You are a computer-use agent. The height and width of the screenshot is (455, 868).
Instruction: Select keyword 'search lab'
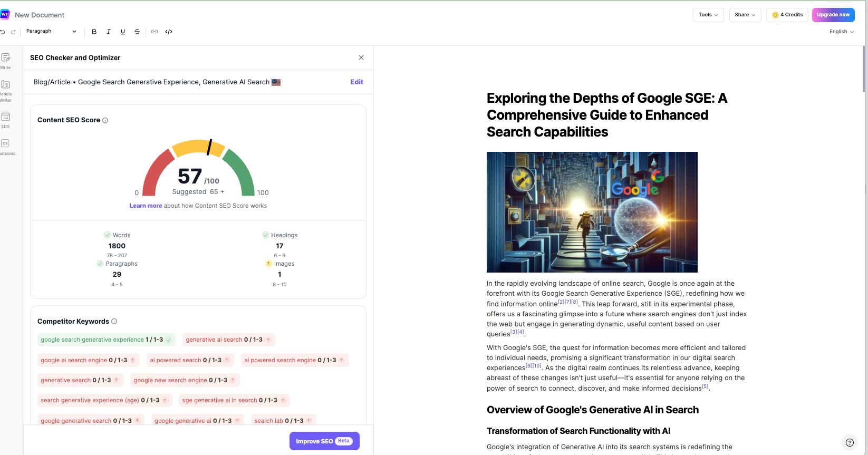283,420
